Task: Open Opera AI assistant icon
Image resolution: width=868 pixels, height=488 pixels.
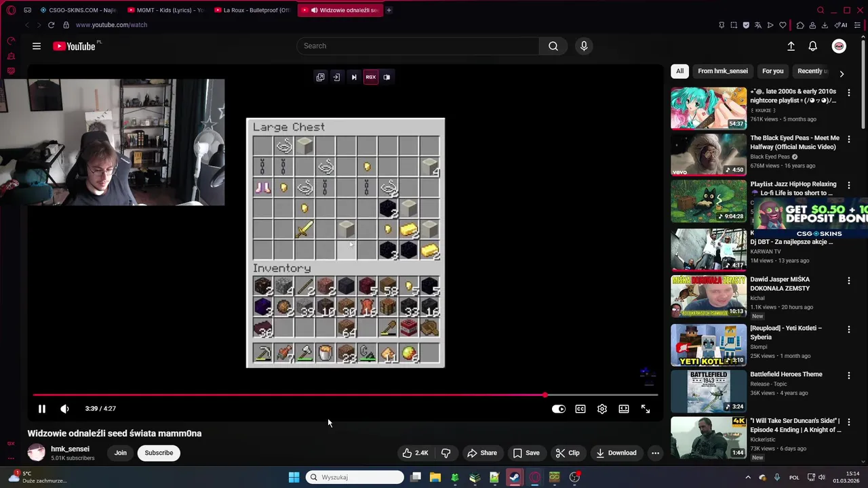Action: 842,25
